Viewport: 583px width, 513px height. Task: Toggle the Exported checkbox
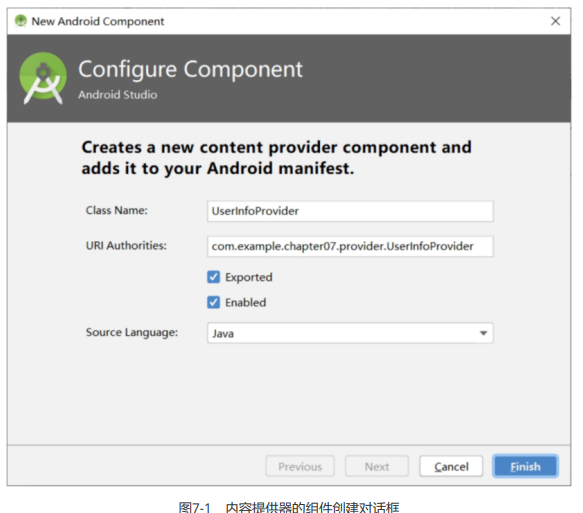click(x=213, y=277)
